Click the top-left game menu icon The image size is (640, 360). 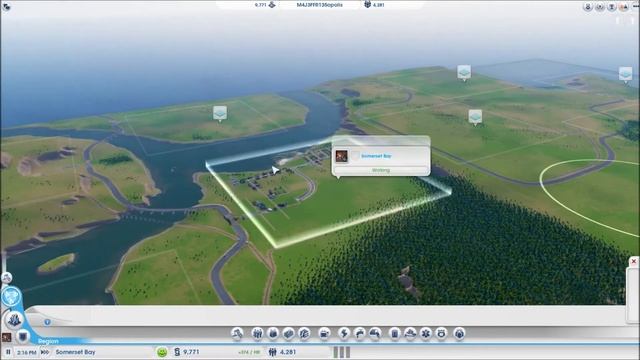point(6,6)
